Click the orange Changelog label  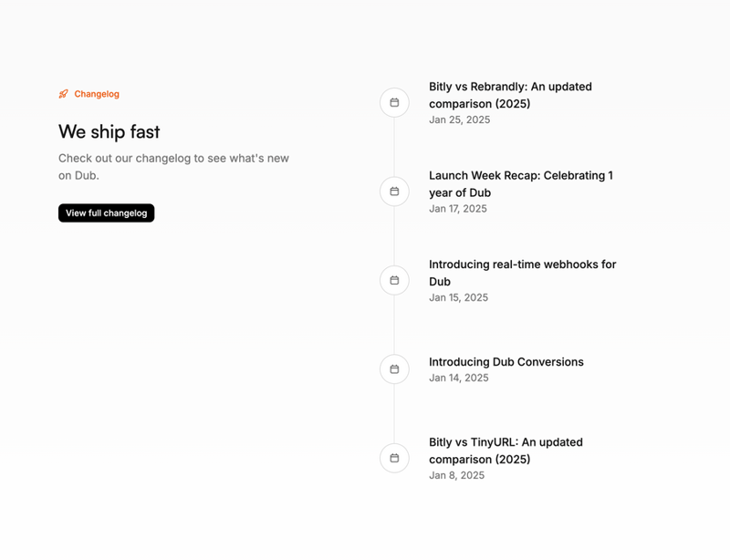click(97, 94)
